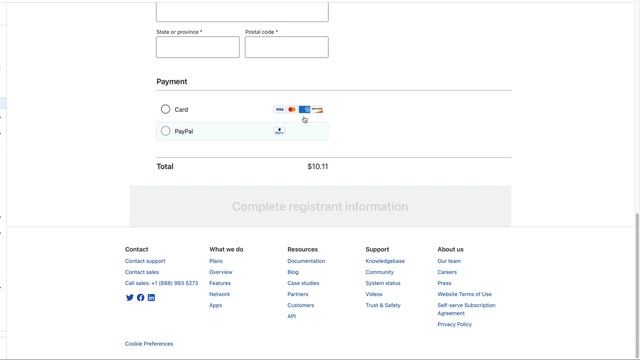
Task: Open the Contact support link
Action: [145, 261]
